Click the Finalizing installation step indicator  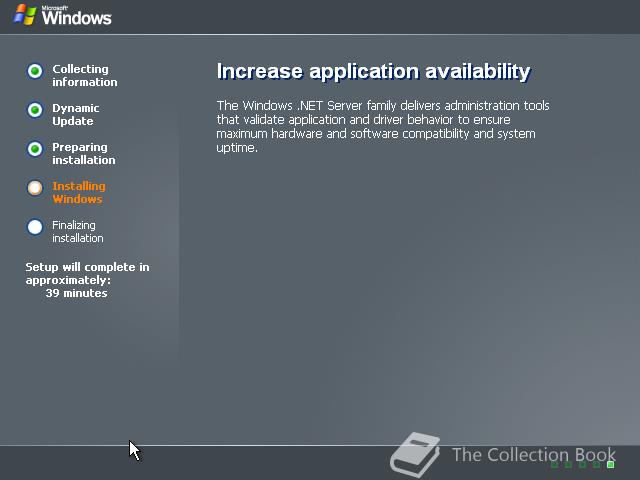click(x=35, y=227)
